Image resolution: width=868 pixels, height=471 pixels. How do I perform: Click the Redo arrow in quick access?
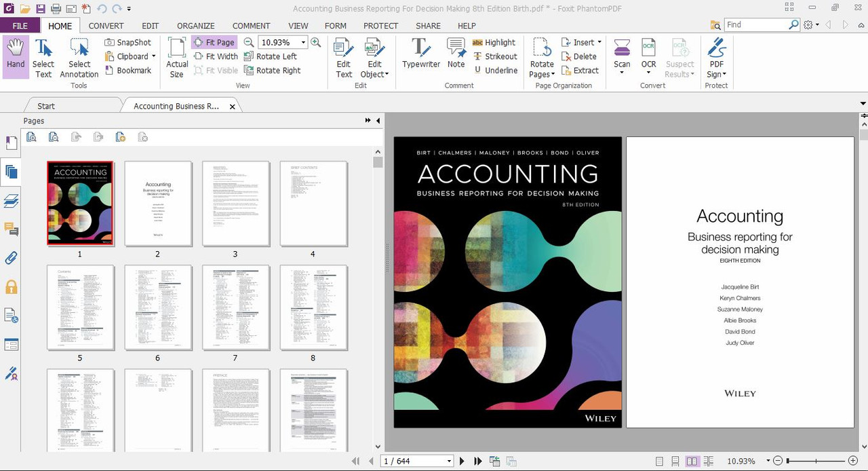point(117,9)
